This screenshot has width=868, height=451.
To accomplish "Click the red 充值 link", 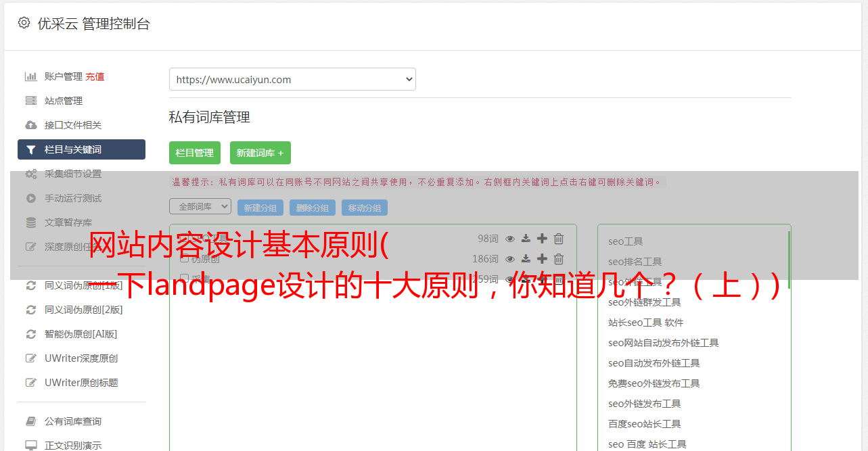I will coord(95,76).
